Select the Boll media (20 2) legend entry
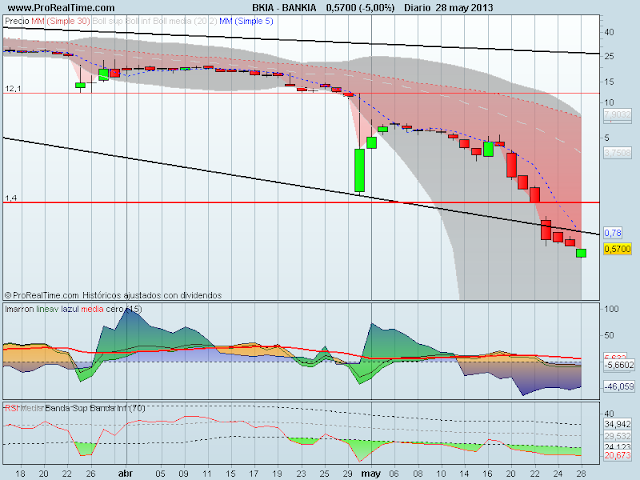The width and height of the screenshot is (640, 480). pyautogui.click(x=185, y=21)
